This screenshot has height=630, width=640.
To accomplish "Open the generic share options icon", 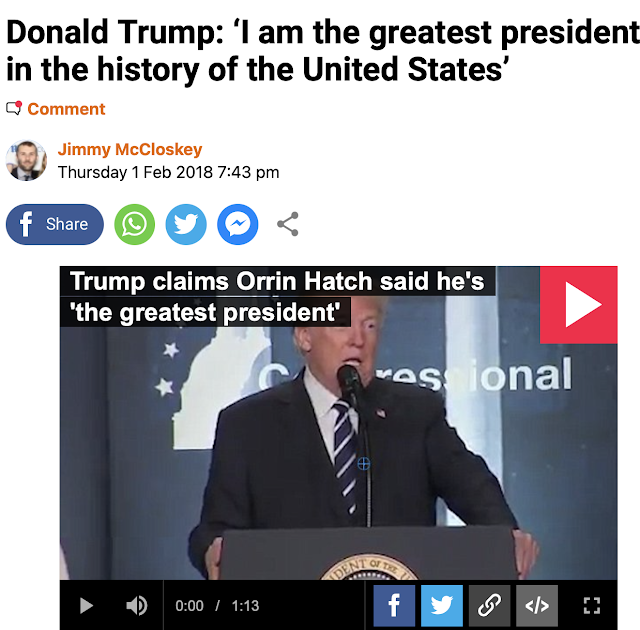I will [x=288, y=224].
